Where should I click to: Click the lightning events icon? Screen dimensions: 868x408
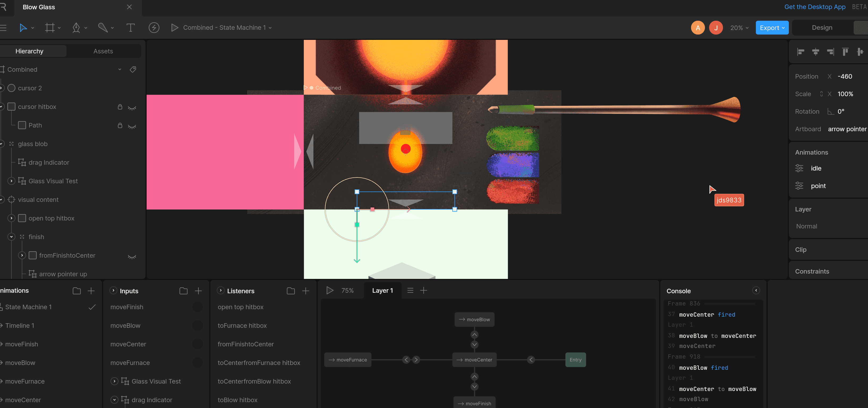pos(154,28)
